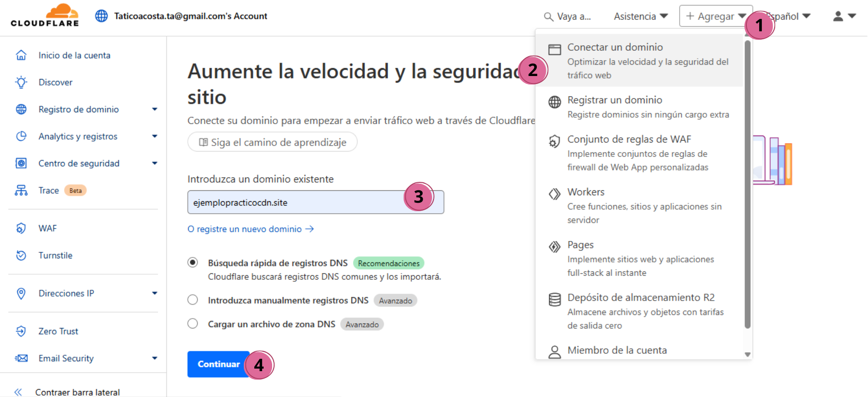Screen dimensions: 868x397
Task: Click the Recomendaciones green badge
Action: pyautogui.click(x=389, y=263)
